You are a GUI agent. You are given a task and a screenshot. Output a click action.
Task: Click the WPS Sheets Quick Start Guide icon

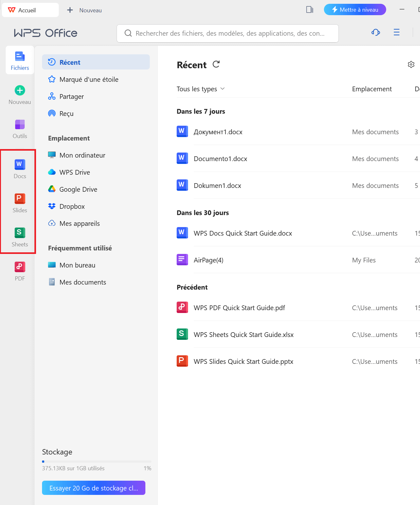pyautogui.click(x=182, y=334)
